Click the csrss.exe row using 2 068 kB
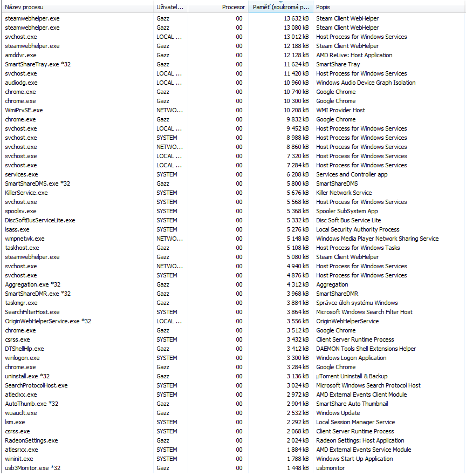The image size is (466, 476). (234, 431)
